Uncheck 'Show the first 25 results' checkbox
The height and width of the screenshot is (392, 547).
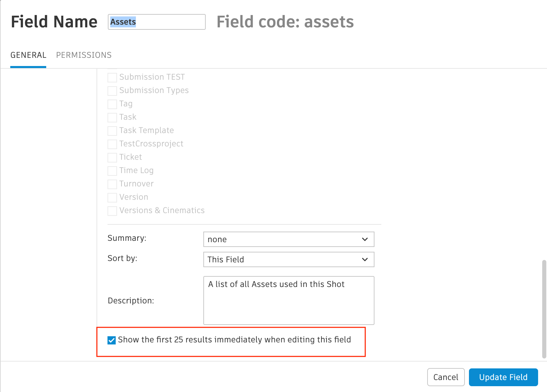112,340
